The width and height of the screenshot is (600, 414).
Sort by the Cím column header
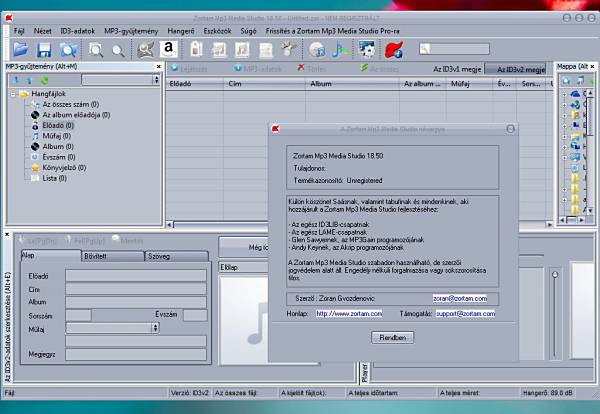pyautogui.click(x=264, y=84)
